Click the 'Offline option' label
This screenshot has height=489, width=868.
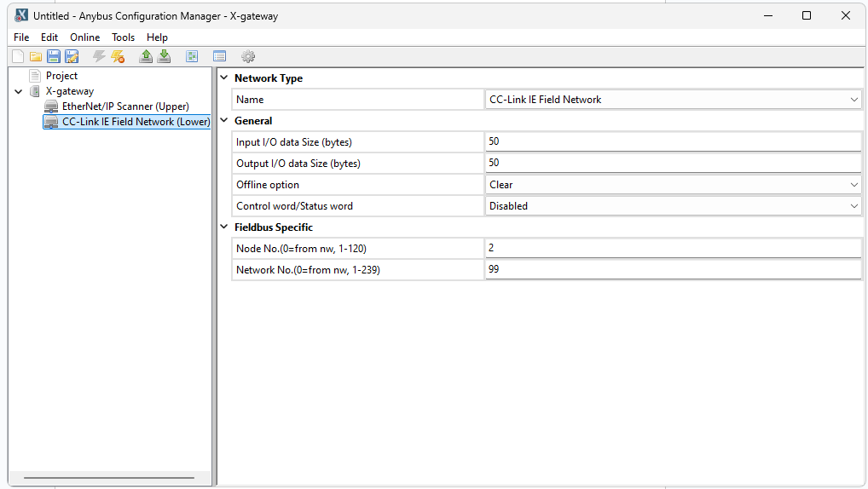tap(268, 185)
